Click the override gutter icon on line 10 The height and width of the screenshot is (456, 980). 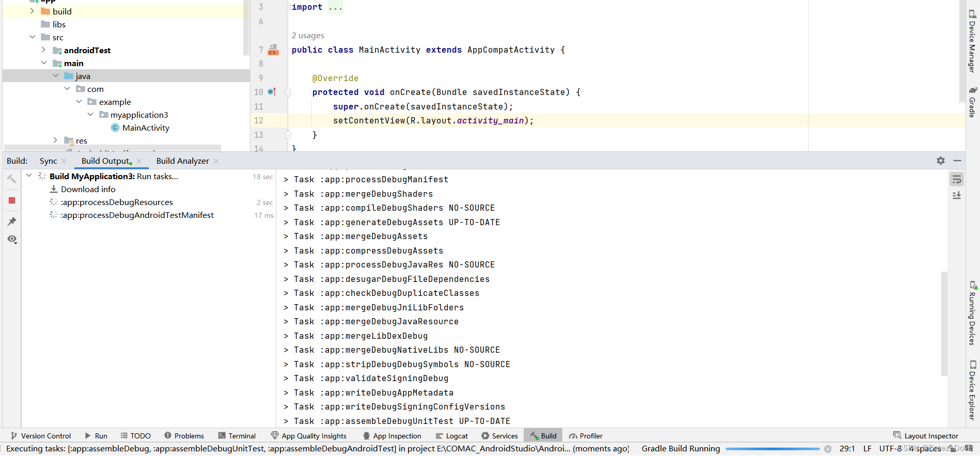(x=272, y=92)
